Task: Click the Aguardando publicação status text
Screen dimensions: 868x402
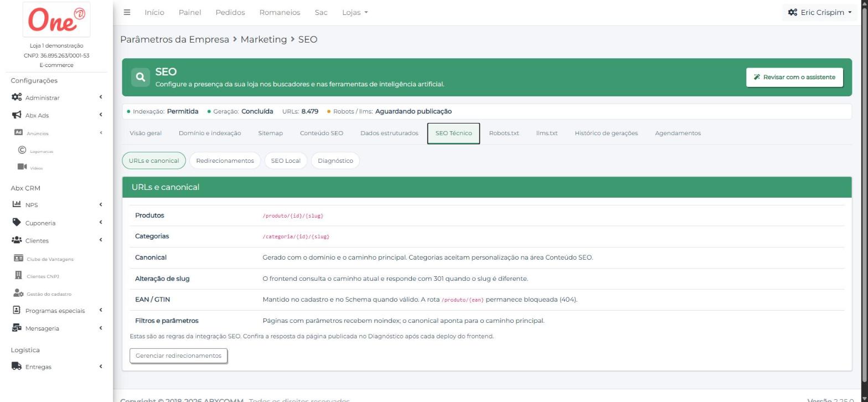Action: point(414,111)
